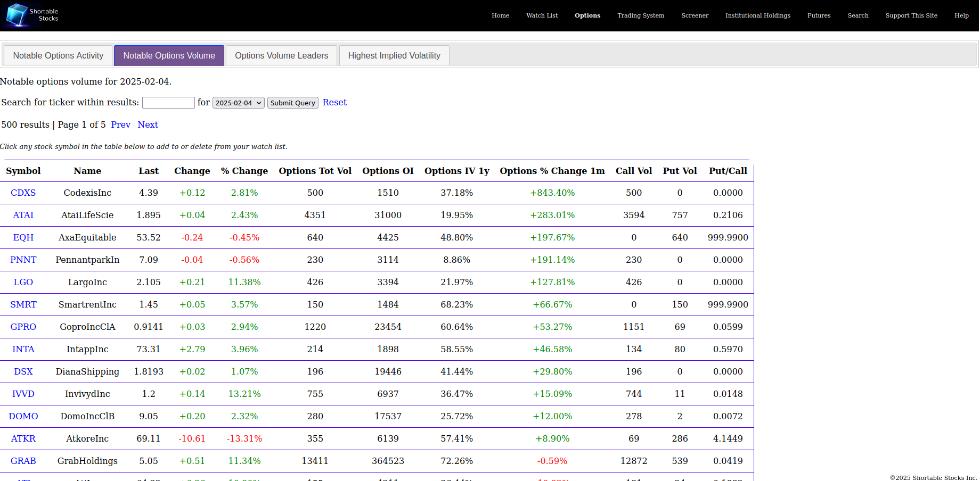Click the Submit Query button

(x=292, y=103)
